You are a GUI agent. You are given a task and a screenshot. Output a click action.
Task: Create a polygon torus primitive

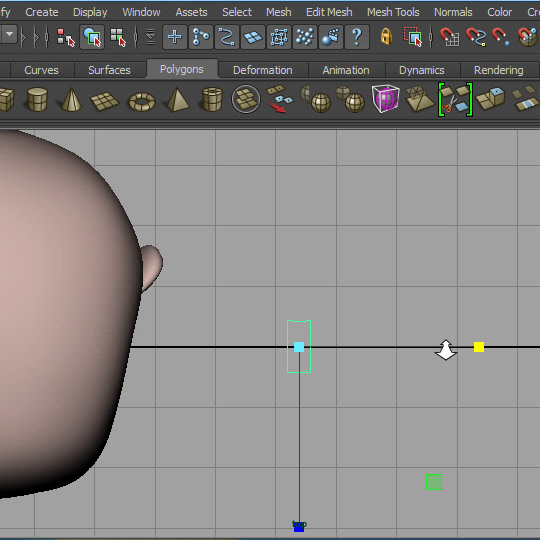coord(142,102)
